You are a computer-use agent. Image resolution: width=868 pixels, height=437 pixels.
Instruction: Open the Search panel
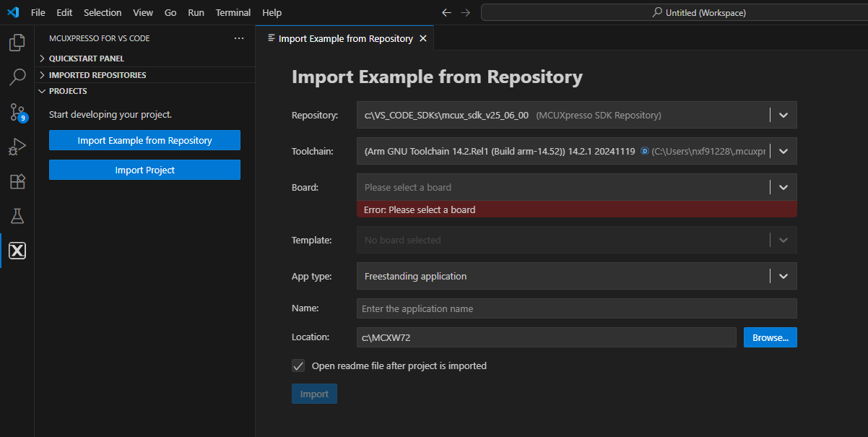[x=16, y=77]
